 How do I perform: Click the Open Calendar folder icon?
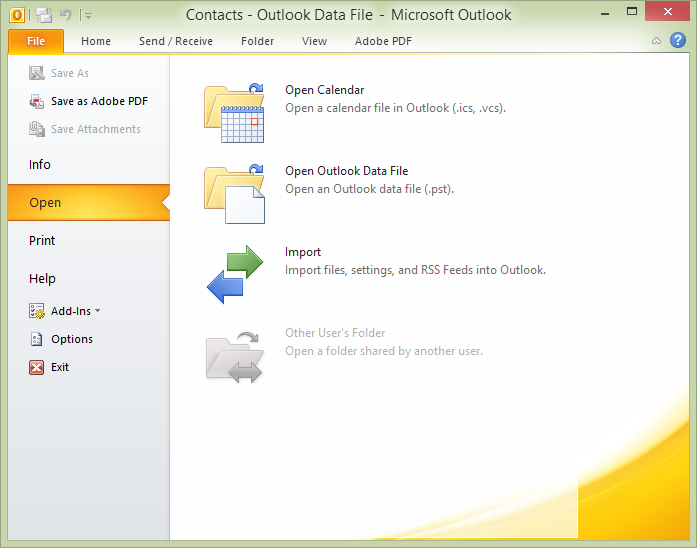click(x=235, y=112)
